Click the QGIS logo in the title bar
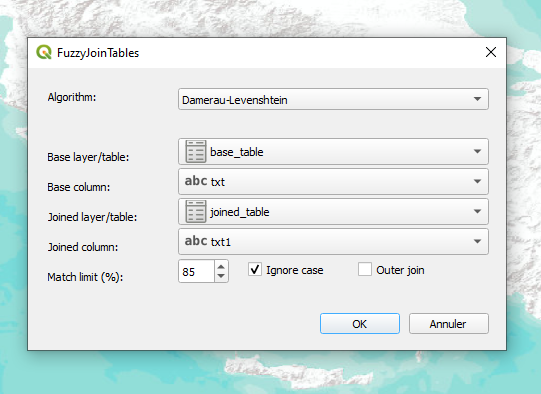 point(44,52)
